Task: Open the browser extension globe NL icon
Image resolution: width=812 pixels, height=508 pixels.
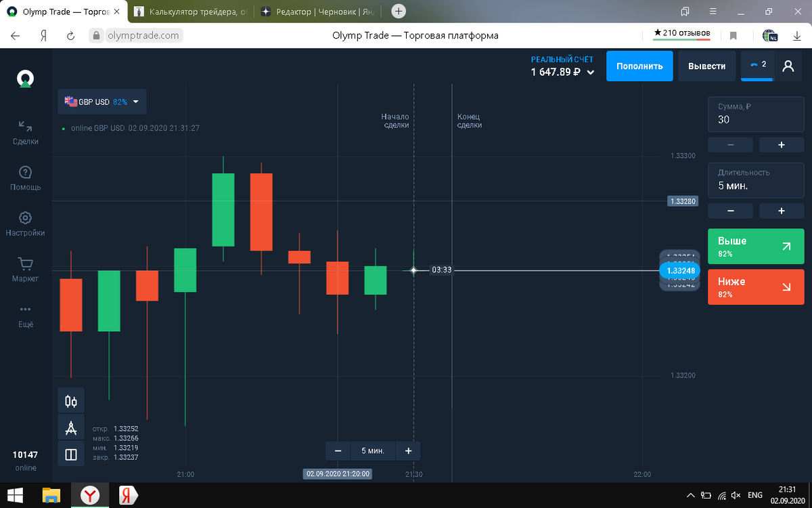Action: point(769,35)
